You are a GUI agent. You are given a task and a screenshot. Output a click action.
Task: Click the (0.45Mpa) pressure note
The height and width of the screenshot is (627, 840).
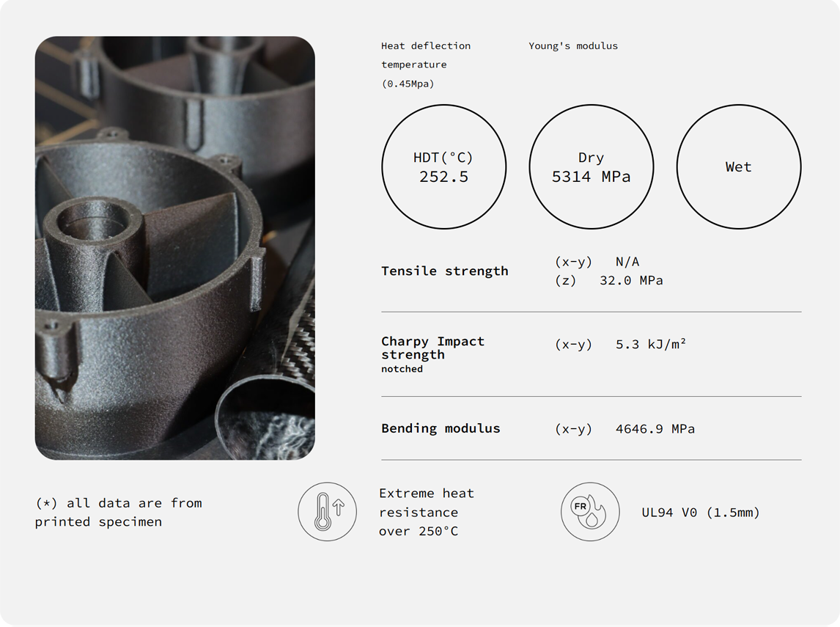pos(408,84)
